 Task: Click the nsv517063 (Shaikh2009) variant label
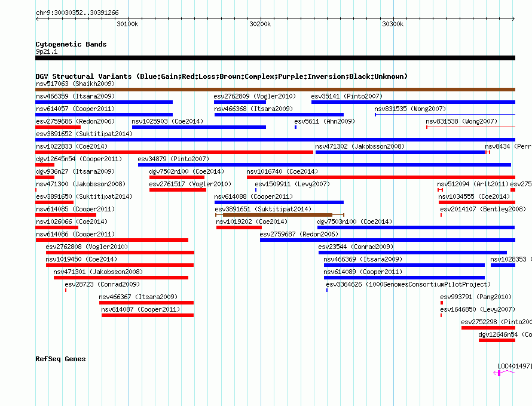coord(75,84)
